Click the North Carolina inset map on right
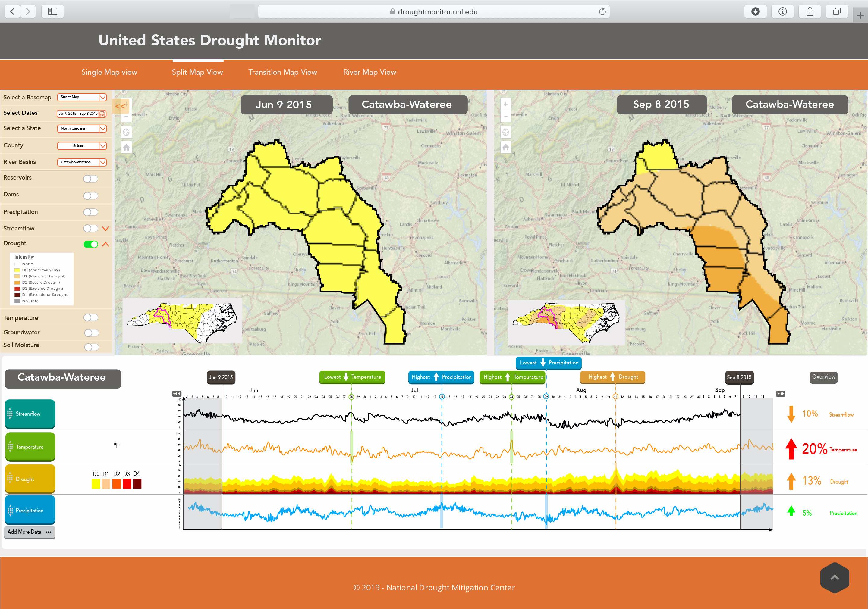 point(566,323)
